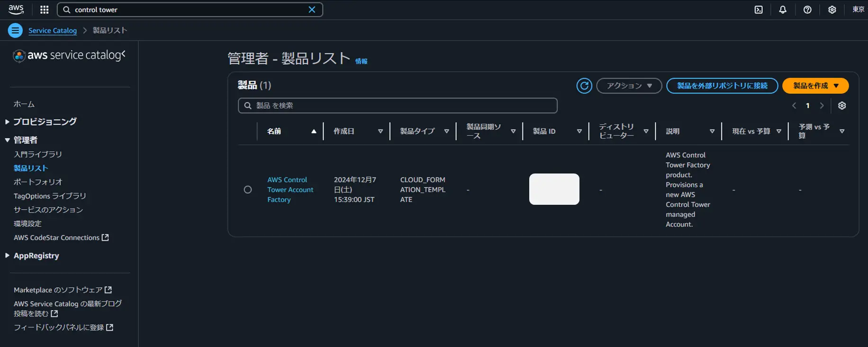Open the AWS home logo
Screen dimensions: 868x347
tap(16, 9)
